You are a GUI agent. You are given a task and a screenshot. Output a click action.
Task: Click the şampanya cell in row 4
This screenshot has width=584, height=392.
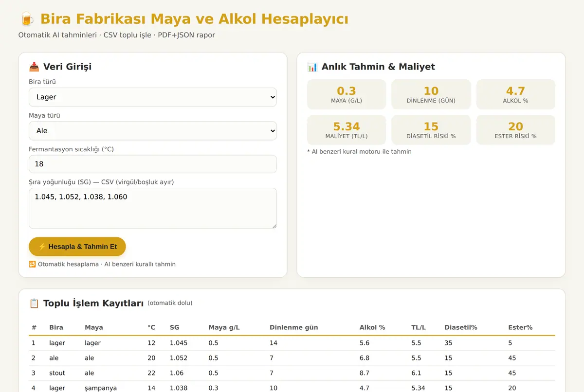coord(101,388)
